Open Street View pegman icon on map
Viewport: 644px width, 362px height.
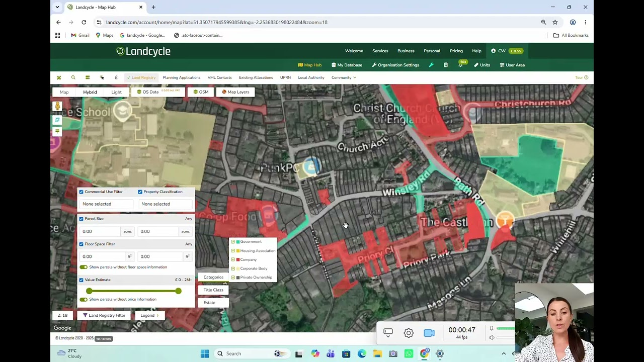[x=57, y=106]
